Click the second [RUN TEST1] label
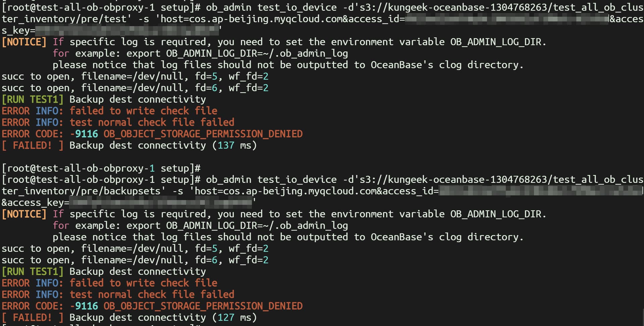Screen dimensions: 644x326 (x=33, y=272)
